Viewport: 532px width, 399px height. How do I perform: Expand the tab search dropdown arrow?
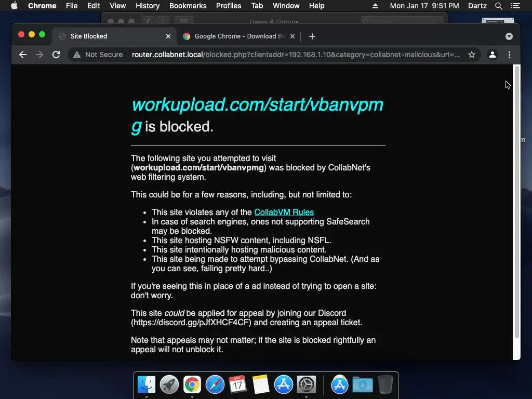[x=509, y=36]
